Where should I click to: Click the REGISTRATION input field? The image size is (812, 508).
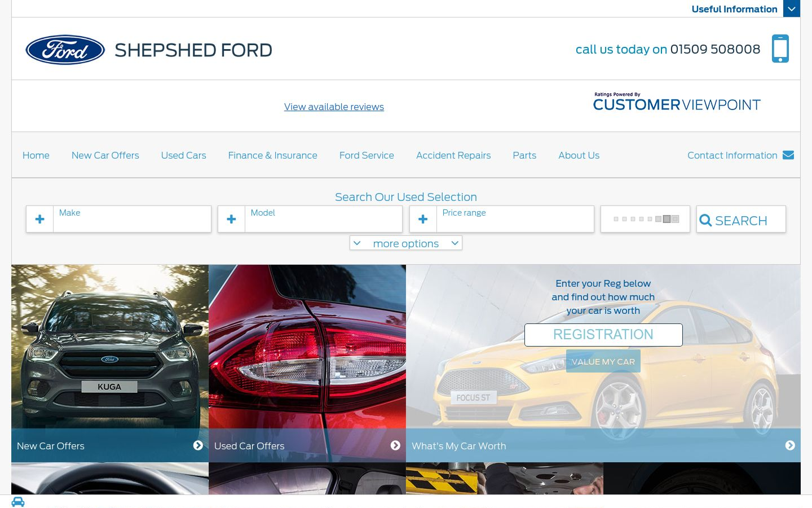pyautogui.click(x=603, y=335)
